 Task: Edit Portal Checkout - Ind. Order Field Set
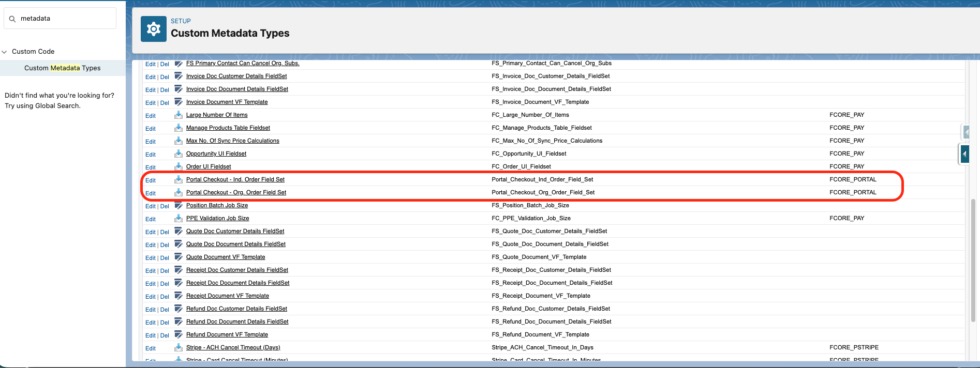[151, 180]
